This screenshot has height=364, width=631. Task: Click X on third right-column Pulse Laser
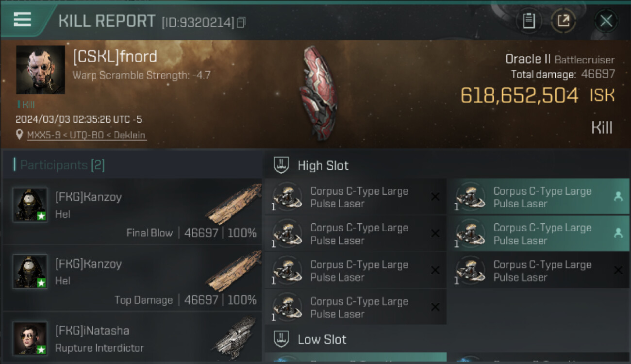pyautogui.click(x=618, y=270)
